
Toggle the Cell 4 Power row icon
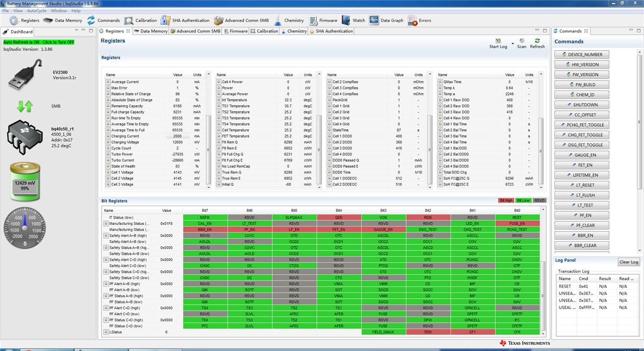point(219,82)
